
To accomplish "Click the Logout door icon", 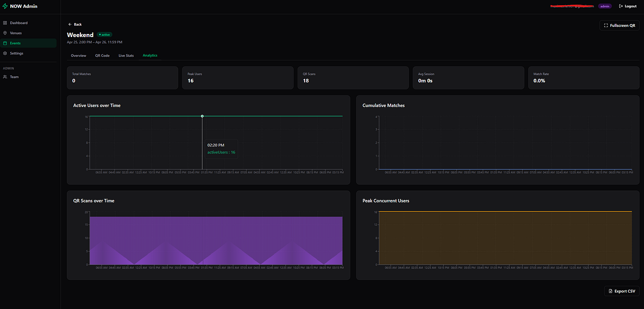I will (621, 6).
